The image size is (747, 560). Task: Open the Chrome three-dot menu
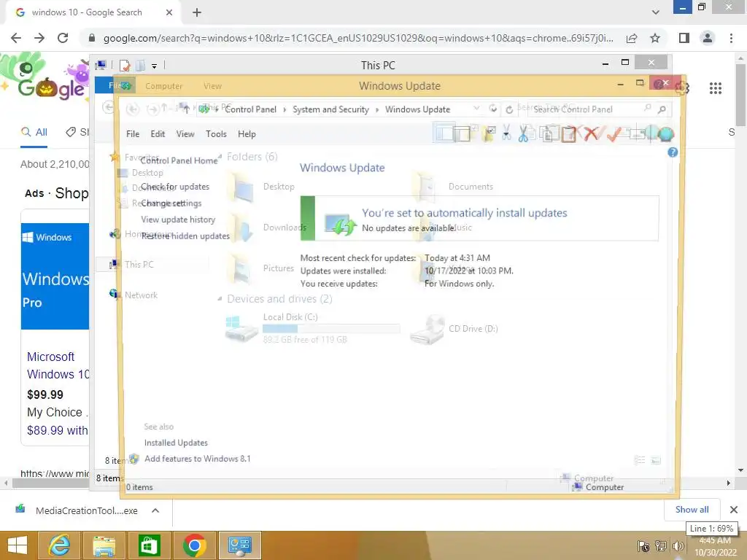click(731, 38)
